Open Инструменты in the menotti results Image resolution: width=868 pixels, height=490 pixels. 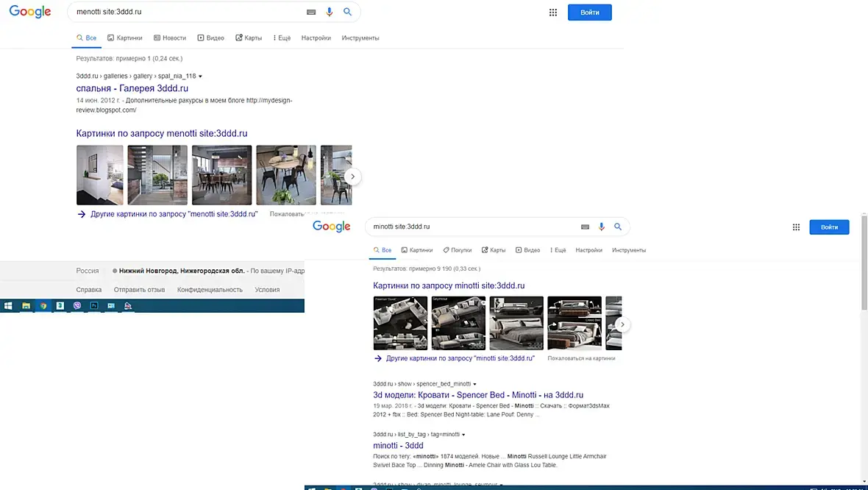[x=360, y=38]
